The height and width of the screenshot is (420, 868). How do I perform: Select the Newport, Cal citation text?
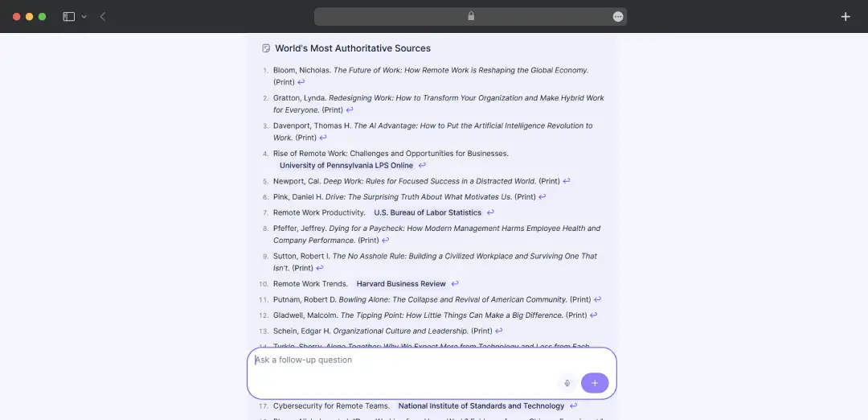[416, 181]
